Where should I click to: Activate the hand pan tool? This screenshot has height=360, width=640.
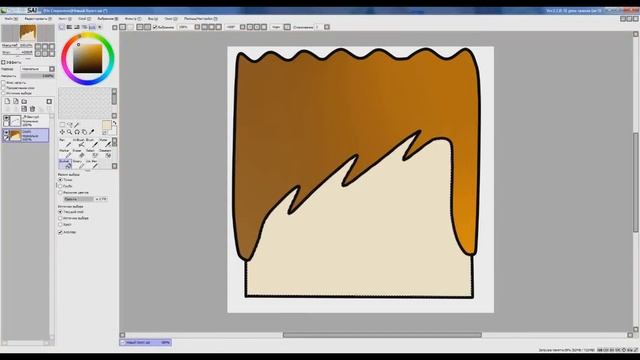[x=84, y=132]
